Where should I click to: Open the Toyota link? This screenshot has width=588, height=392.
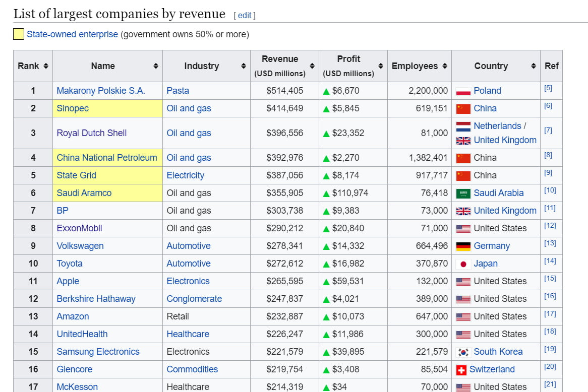70,264
